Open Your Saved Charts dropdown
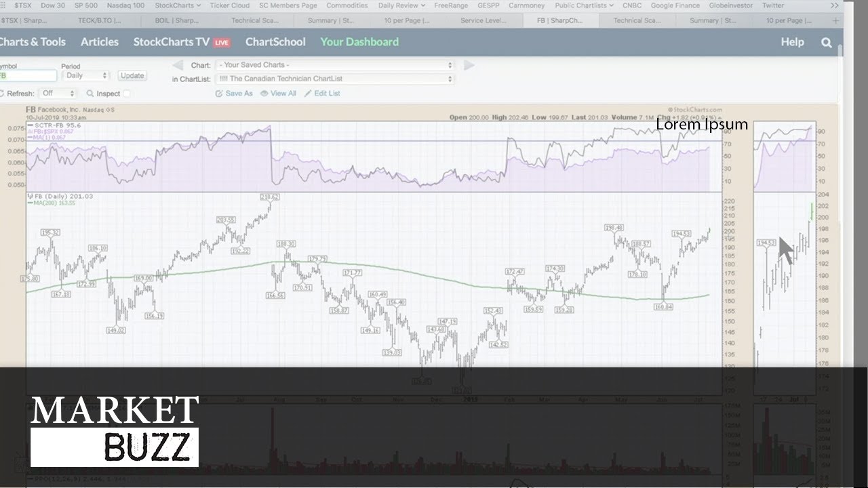 [x=334, y=65]
